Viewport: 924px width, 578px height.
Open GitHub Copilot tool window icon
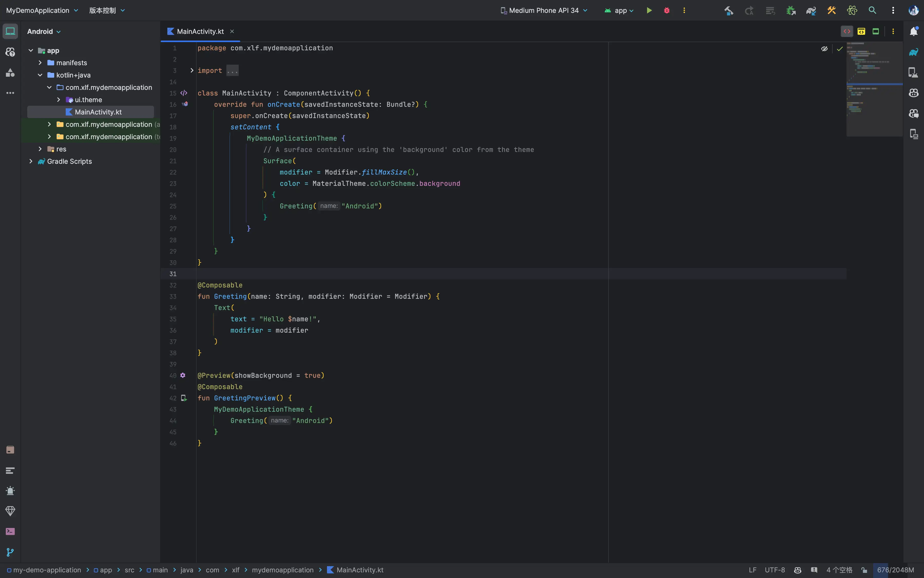tap(914, 93)
